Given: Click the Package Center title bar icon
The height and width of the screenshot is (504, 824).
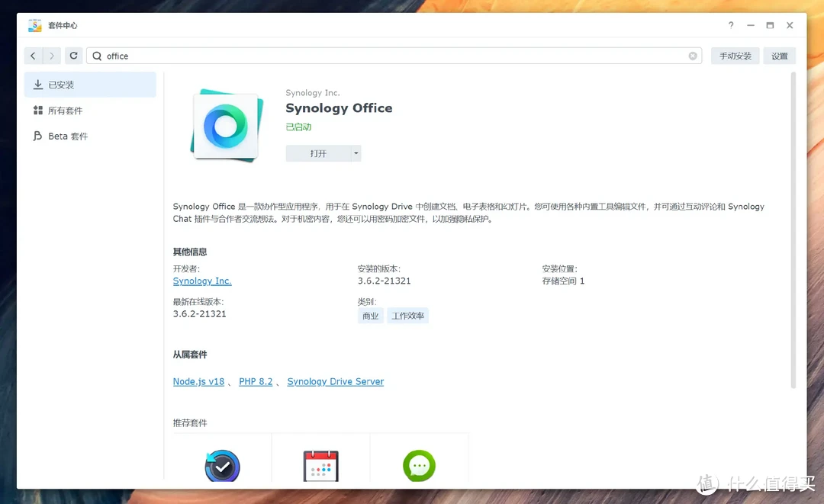Looking at the screenshot, I should tap(34, 25).
